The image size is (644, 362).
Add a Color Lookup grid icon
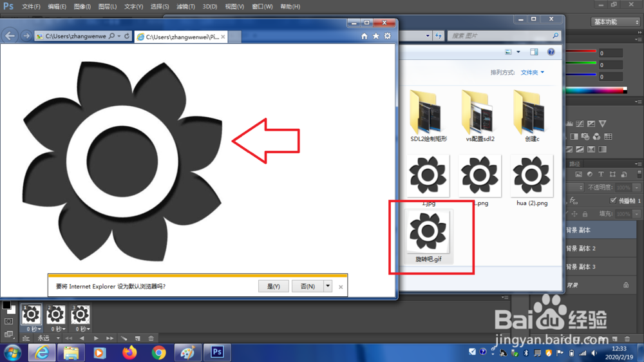click(x=608, y=137)
